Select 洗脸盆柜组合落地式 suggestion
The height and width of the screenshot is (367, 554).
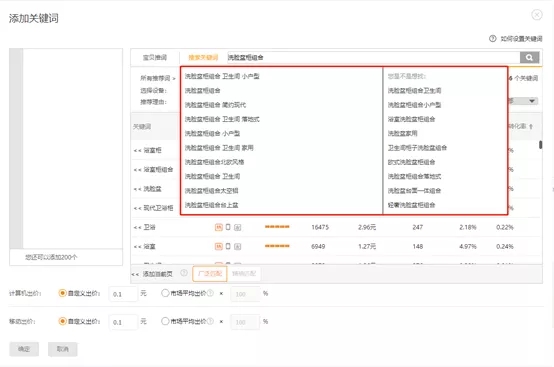[x=414, y=176]
